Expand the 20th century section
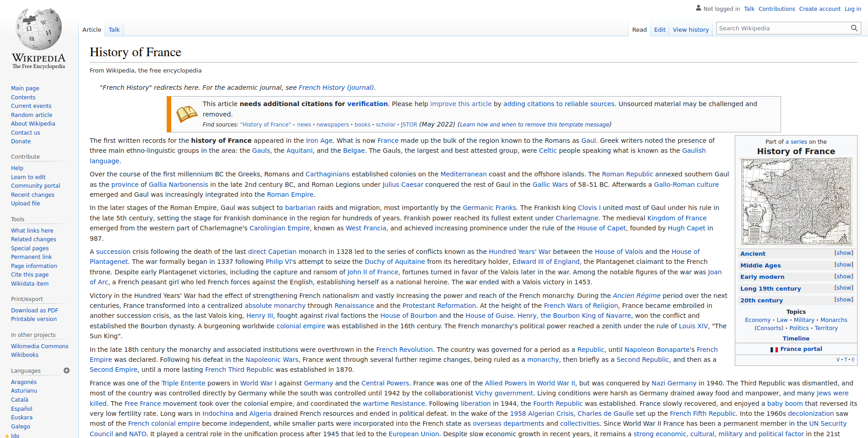The image size is (868, 438). [844, 300]
